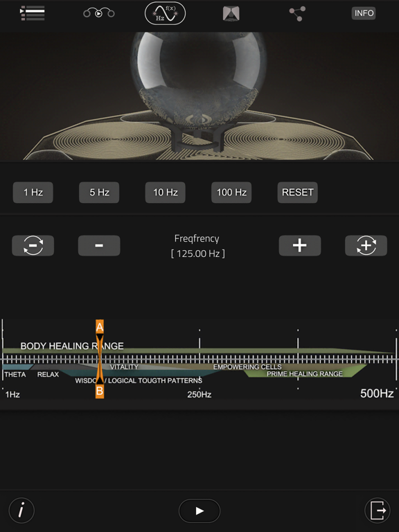Tap the continuous increase cycle icon
Image resolution: width=399 pixels, height=532 pixels.
pos(366,245)
